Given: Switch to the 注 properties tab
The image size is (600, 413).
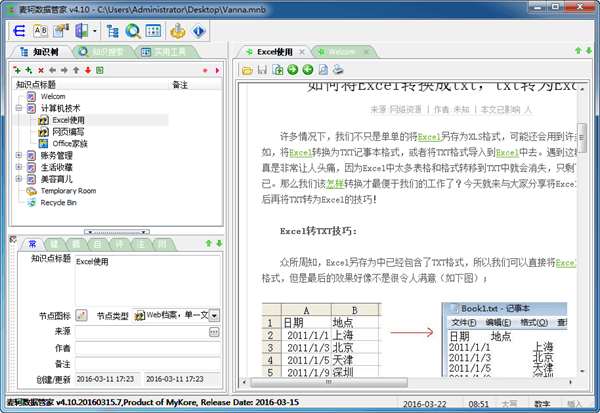Looking at the screenshot, I should click(141, 244).
